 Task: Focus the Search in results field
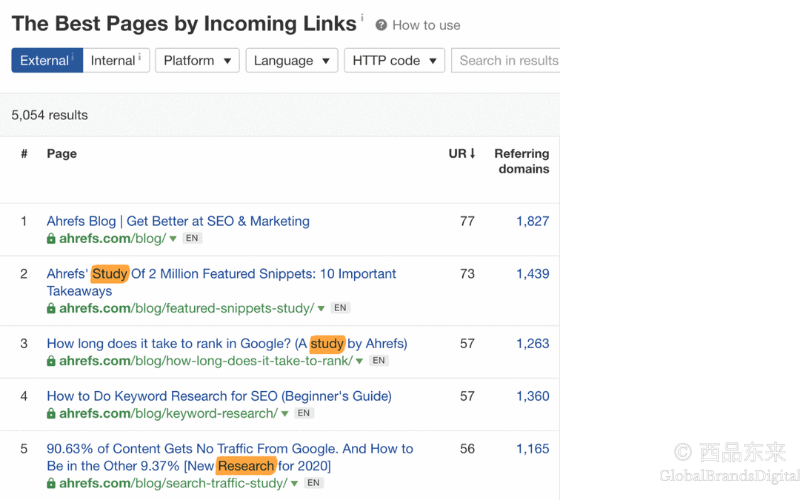click(x=506, y=60)
